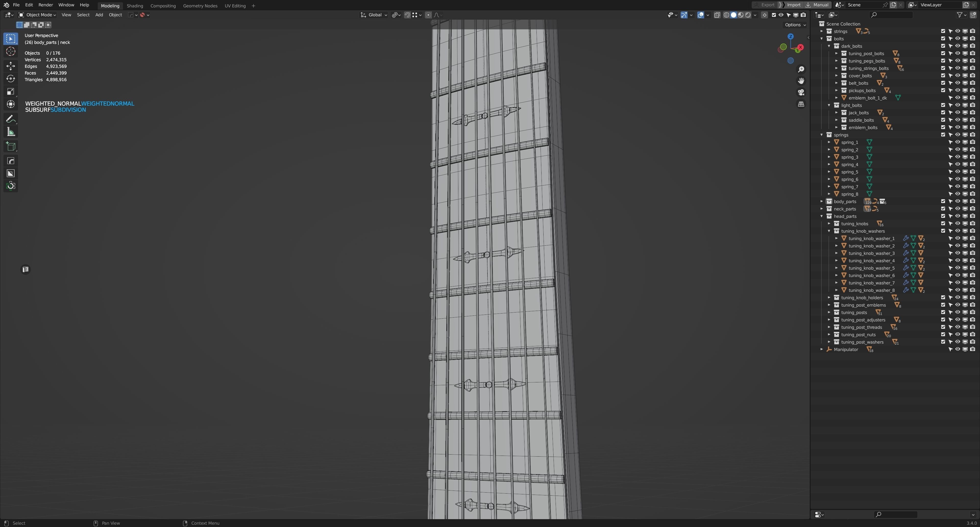
Task: Exclude head_parts collection via checkbox
Action: (943, 216)
